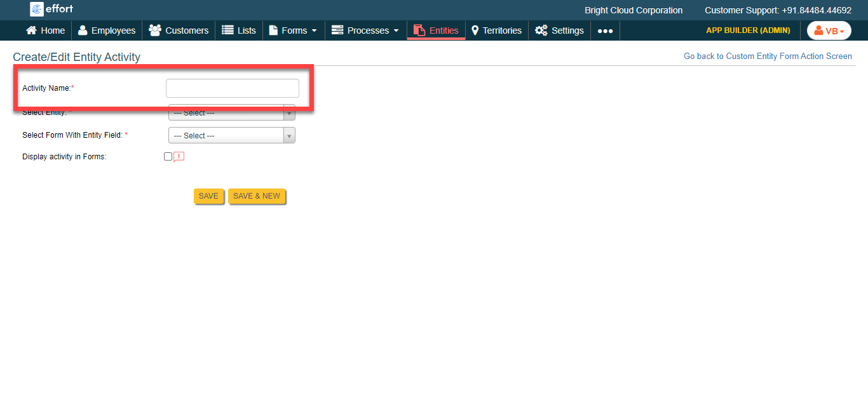Screen dimensions: 868x417
Task: Click the SAVE button
Action: pyautogui.click(x=208, y=196)
